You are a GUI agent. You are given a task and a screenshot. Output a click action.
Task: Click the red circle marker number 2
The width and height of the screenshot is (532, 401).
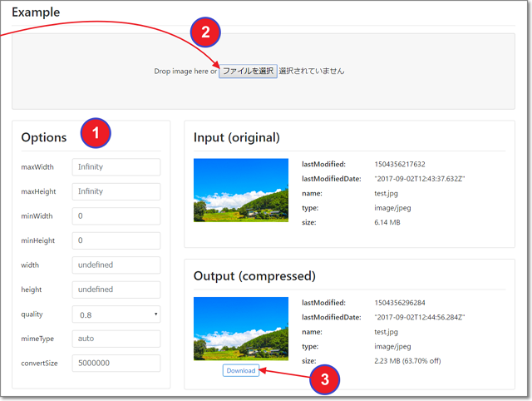point(205,32)
